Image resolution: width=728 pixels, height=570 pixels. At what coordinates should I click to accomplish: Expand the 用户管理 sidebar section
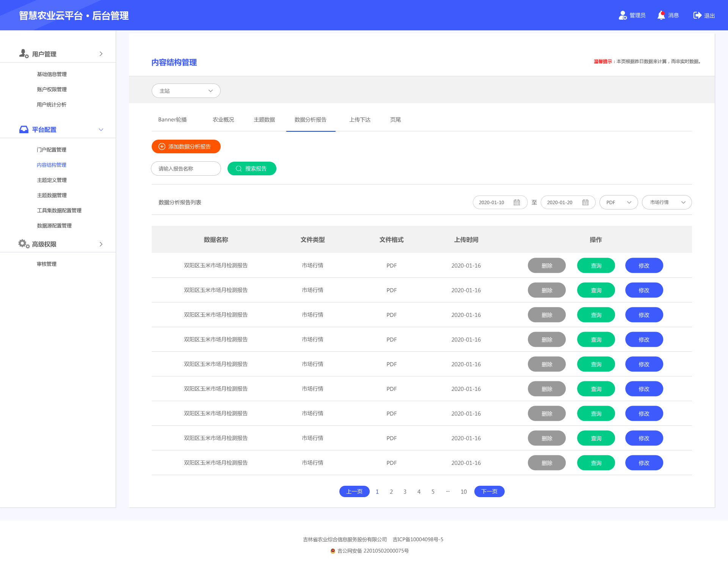101,54
